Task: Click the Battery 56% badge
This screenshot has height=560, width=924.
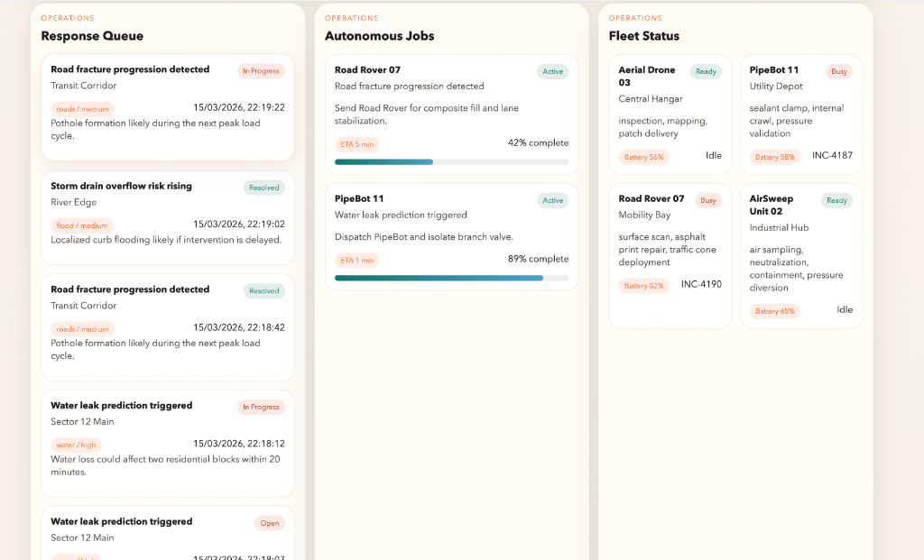Action: click(x=644, y=157)
